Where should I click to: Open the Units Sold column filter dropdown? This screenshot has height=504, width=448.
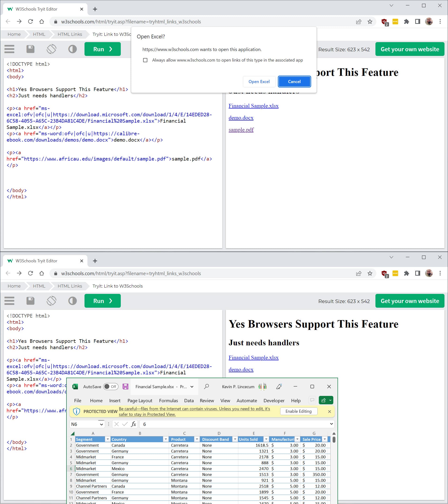pyautogui.click(x=266, y=439)
